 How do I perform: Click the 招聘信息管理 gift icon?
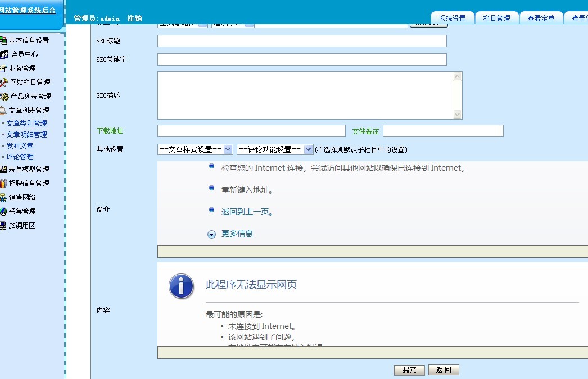pos(3,184)
